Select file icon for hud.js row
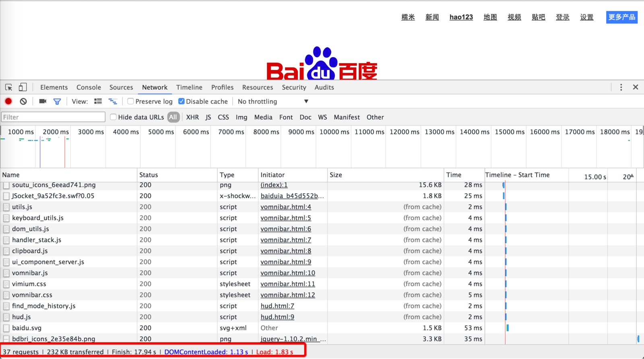644x359 pixels. [x=6, y=317]
